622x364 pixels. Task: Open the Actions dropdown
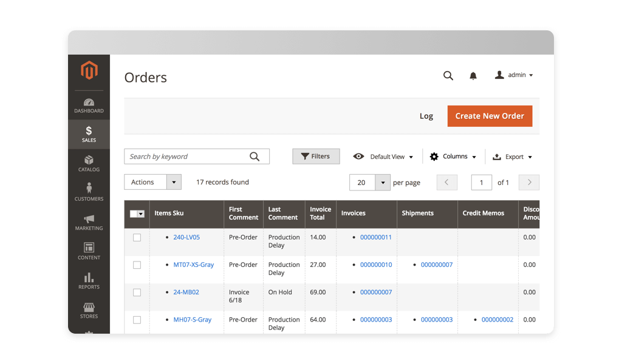[x=152, y=181]
